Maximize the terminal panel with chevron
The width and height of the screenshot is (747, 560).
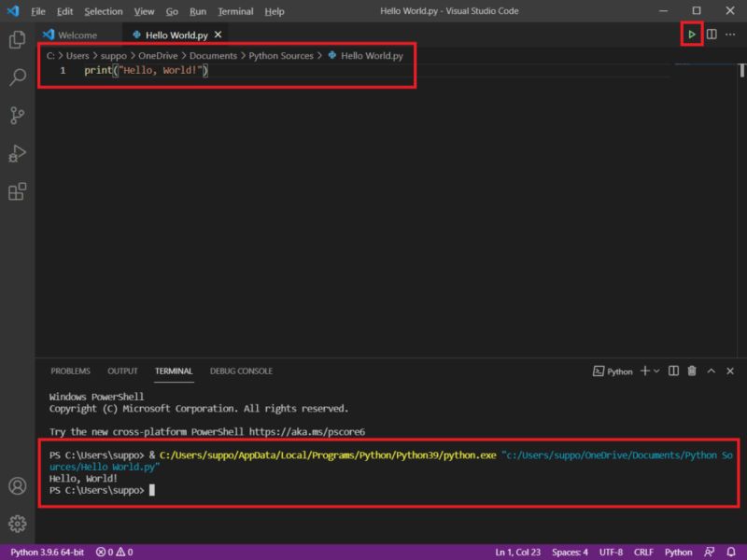click(x=711, y=371)
